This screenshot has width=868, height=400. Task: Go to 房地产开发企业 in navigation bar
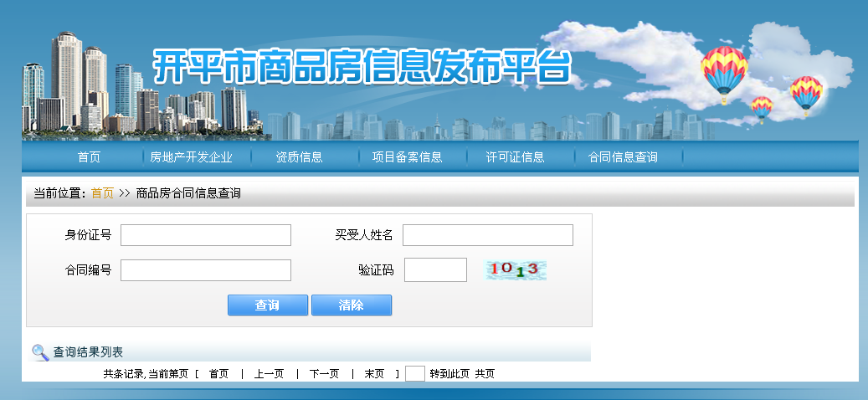pyautogui.click(x=191, y=157)
